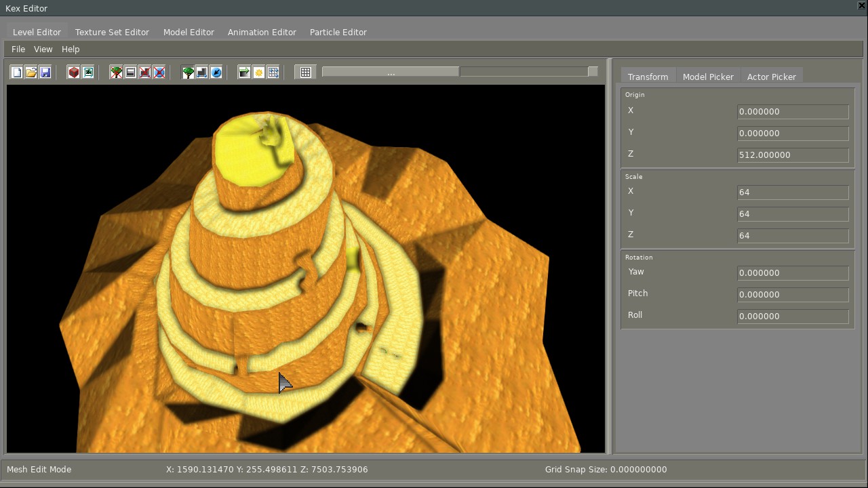The image size is (868, 488).
Task: Save using the floppy disk icon
Action: pyautogui.click(x=45, y=73)
